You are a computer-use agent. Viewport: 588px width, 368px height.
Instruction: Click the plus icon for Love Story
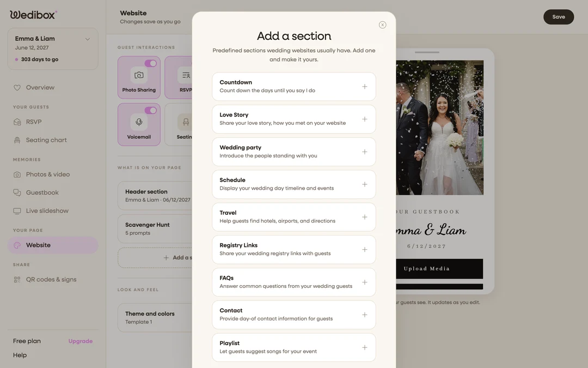click(364, 119)
